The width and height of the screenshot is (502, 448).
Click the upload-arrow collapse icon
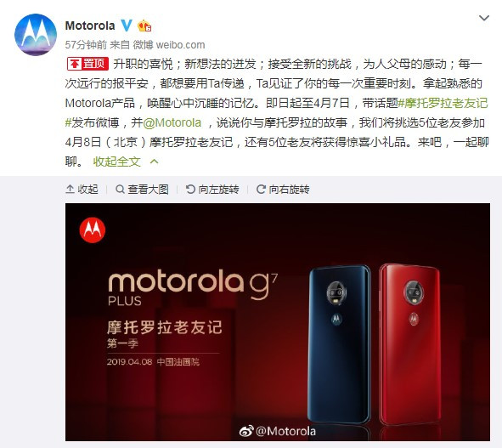click(70, 190)
